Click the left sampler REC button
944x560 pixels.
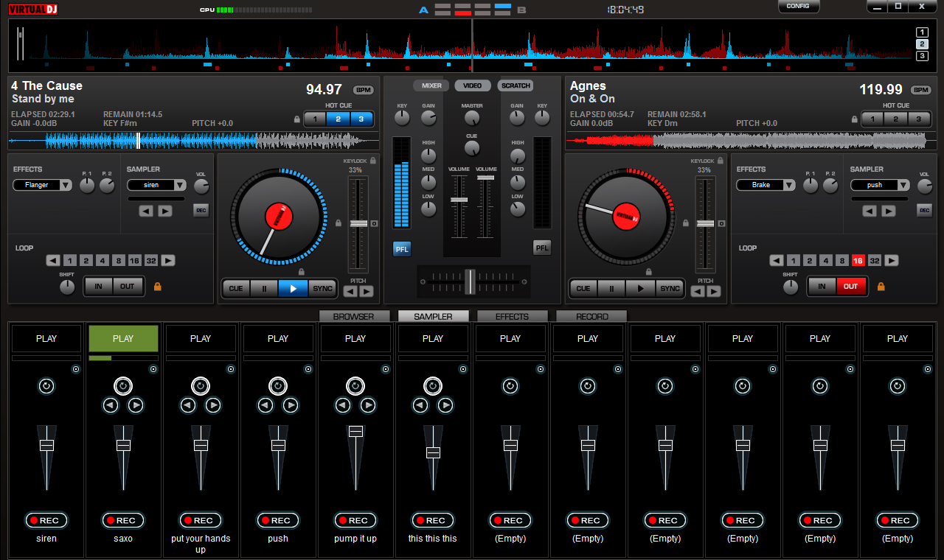coord(201,211)
